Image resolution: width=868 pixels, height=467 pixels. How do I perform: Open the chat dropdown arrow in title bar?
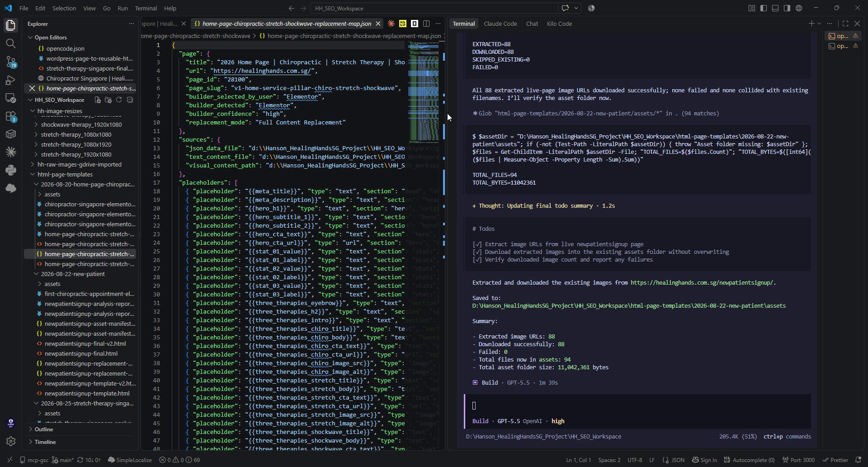pos(576,8)
